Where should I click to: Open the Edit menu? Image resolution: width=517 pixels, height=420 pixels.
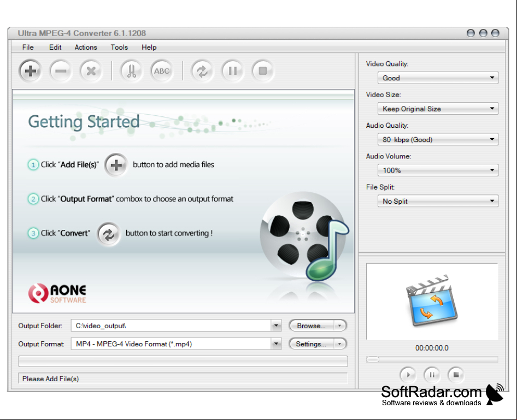[x=55, y=47]
